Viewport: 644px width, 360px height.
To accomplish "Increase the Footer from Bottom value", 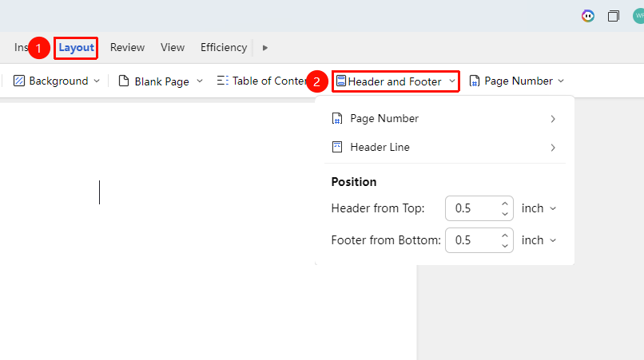I will click(x=505, y=235).
